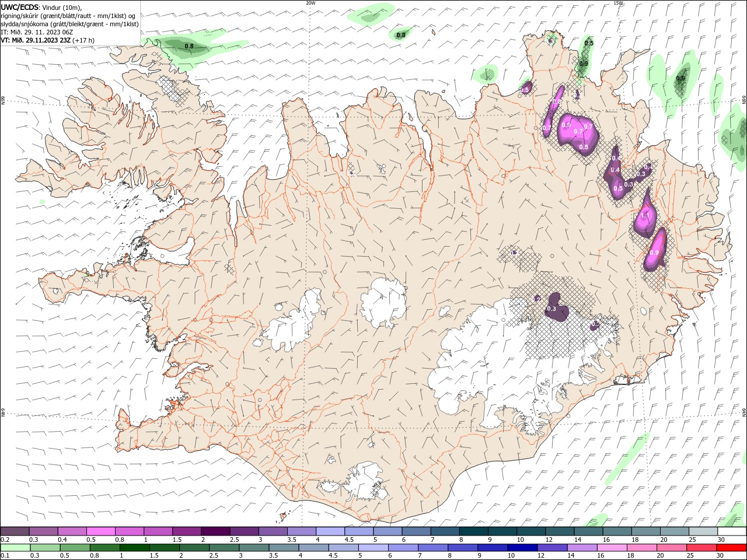Pick the darkest green 1 swatch in rain scale
747x560 pixels.
pos(135,548)
